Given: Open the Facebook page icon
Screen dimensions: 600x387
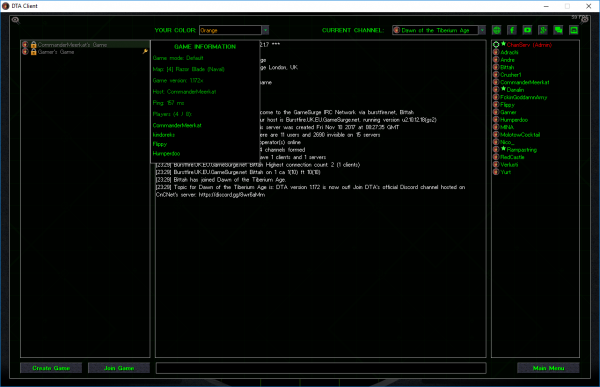Looking at the screenshot, I should tap(512, 30).
